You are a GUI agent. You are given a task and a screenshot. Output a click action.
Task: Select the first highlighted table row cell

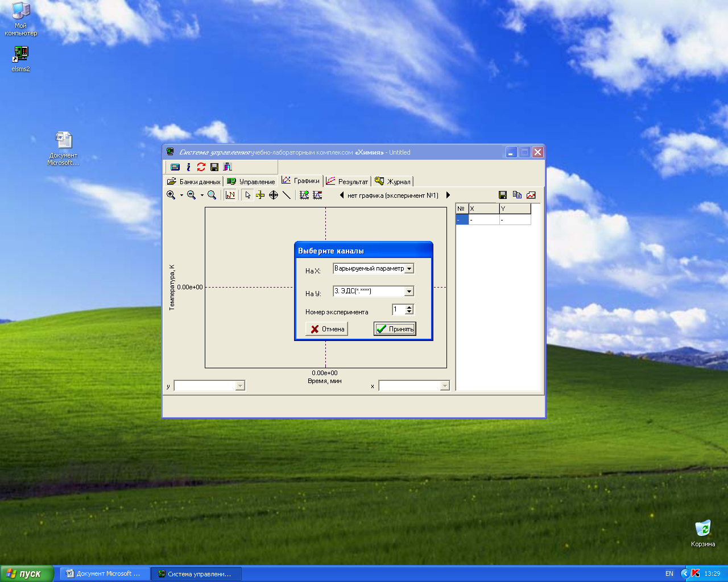click(462, 219)
